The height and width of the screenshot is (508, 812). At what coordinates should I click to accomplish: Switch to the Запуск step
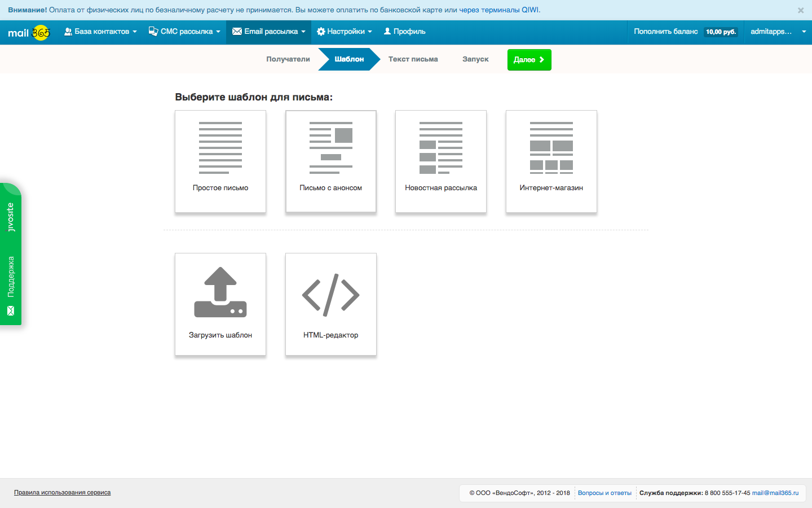coord(475,59)
